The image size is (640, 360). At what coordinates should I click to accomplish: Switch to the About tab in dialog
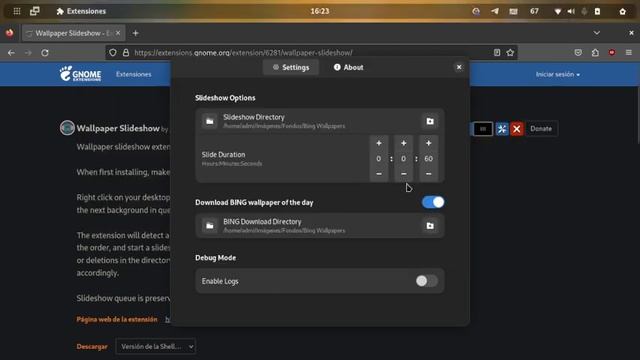pos(349,67)
